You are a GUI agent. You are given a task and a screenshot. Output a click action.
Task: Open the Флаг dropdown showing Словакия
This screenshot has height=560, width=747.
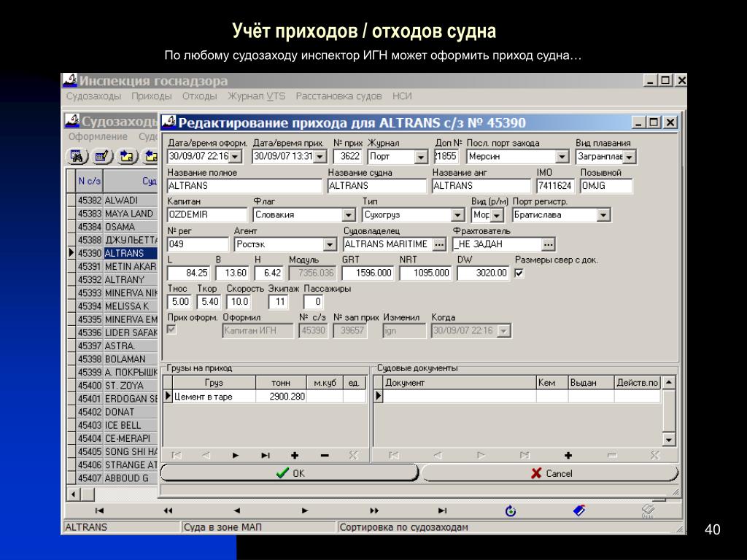tap(349, 215)
